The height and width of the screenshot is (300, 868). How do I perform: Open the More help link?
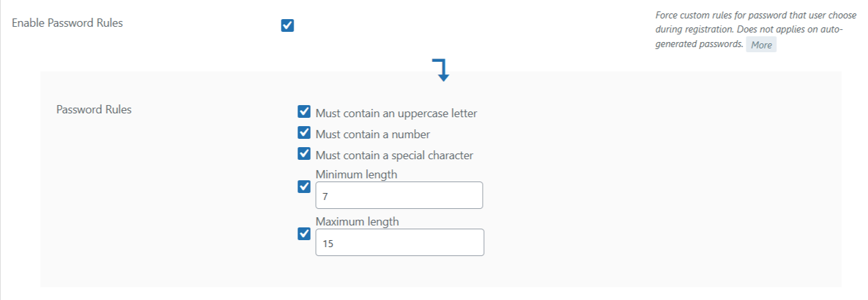click(761, 45)
